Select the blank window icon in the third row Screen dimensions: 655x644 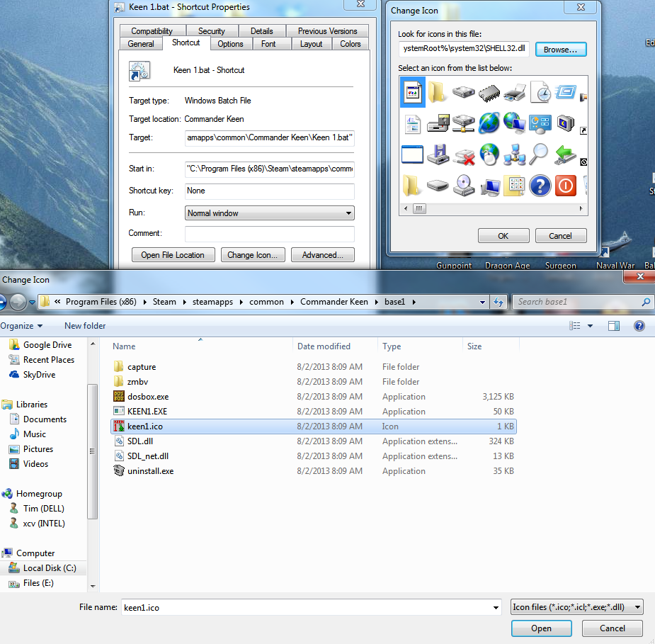click(412, 154)
